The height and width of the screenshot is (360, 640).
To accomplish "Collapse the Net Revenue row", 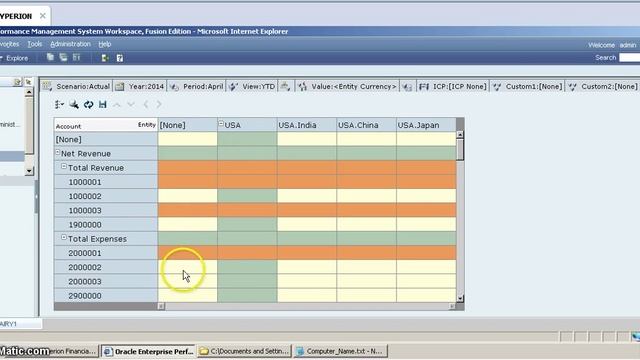I will pyautogui.click(x=58, y=152).
